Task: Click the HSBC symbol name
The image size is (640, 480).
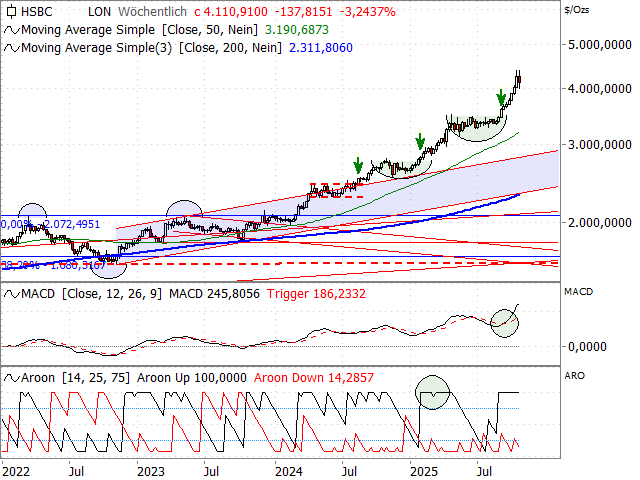Action: (x=40, y=11)
